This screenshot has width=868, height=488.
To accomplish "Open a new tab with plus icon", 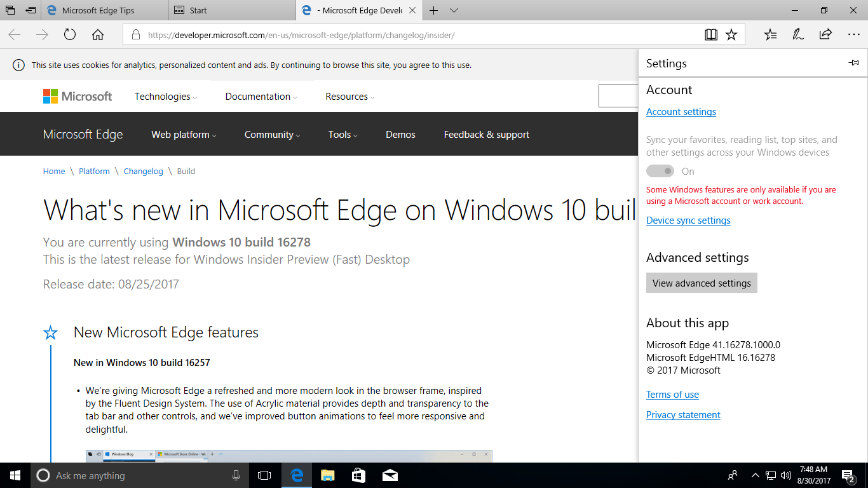I will pyautogui.click(x=434, y=10).
